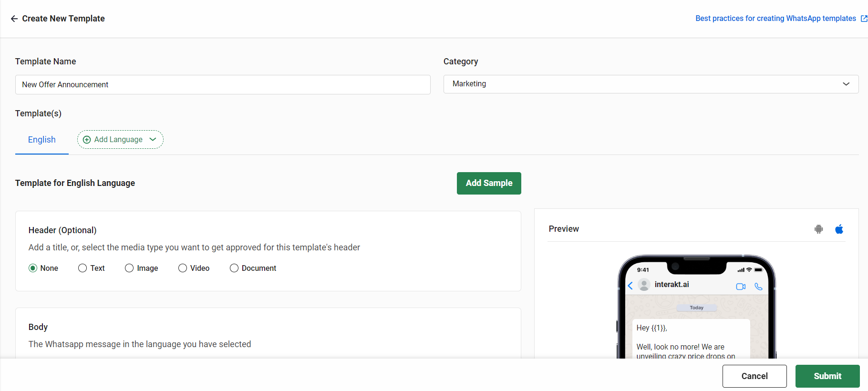The image size is (868, 391).
Task: Choose Video for the template header
Action: tap(183, 268)
